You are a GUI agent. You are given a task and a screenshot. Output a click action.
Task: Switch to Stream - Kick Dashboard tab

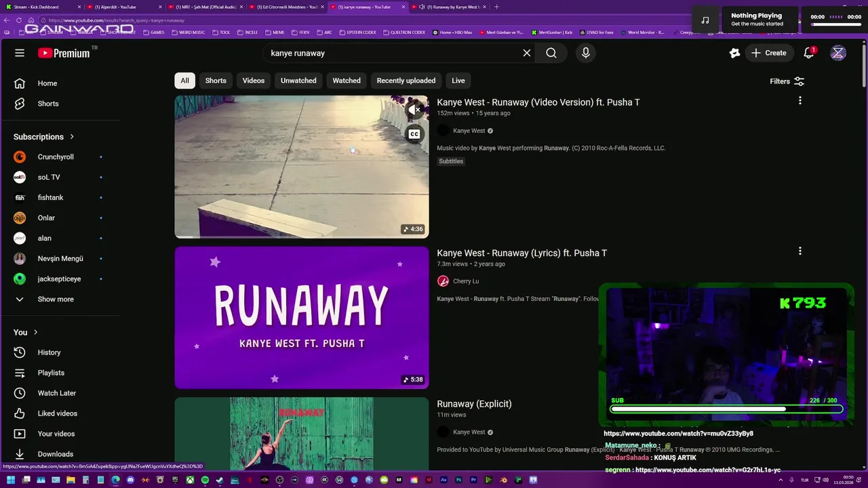[x=41, y=7]
